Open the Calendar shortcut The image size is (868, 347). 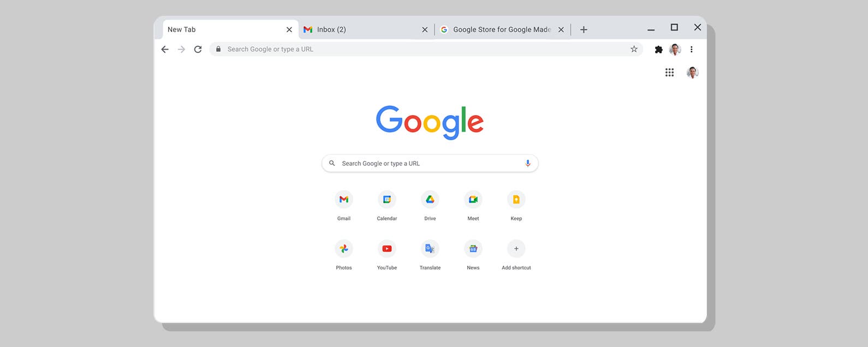387,200
